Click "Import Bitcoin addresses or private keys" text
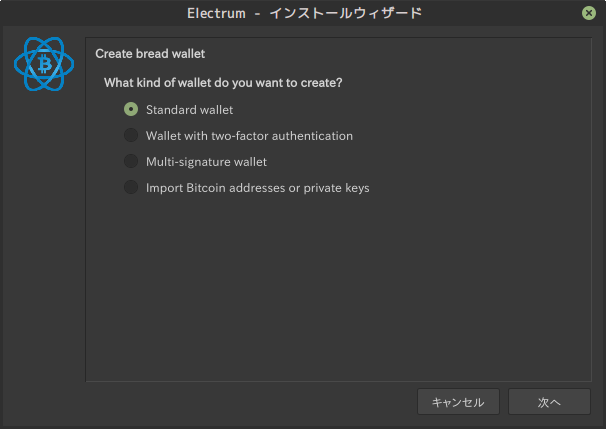This screenshot has width=606, height=429. [257, 187]
